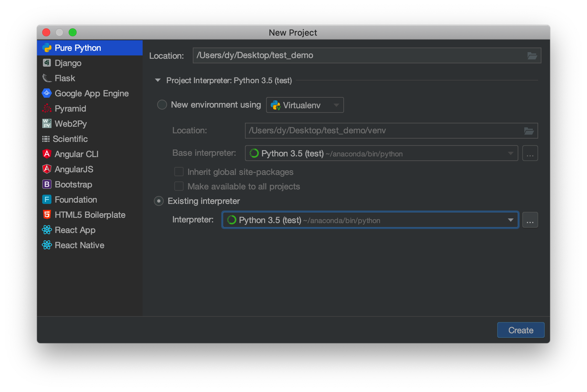Viewport: 587px width, 392px height.
Task: Click the Bootstrap B icon
Action: 47,184
